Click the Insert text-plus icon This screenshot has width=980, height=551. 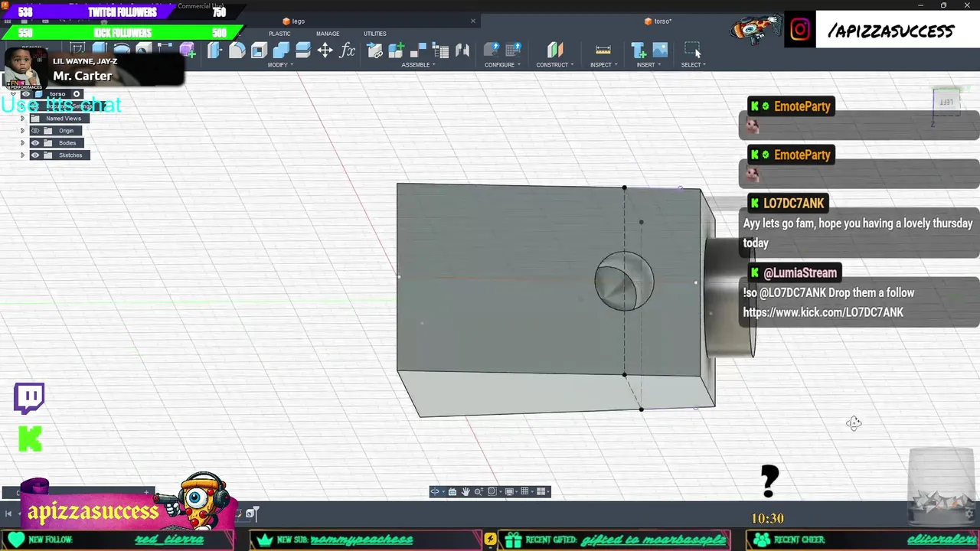click(639, 51)
